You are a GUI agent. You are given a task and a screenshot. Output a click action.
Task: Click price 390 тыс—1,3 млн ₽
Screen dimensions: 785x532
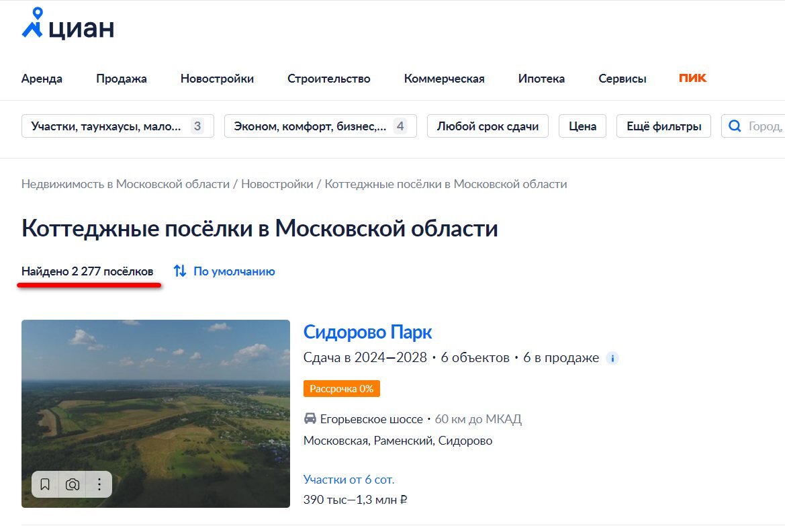(x=355, y=500)
